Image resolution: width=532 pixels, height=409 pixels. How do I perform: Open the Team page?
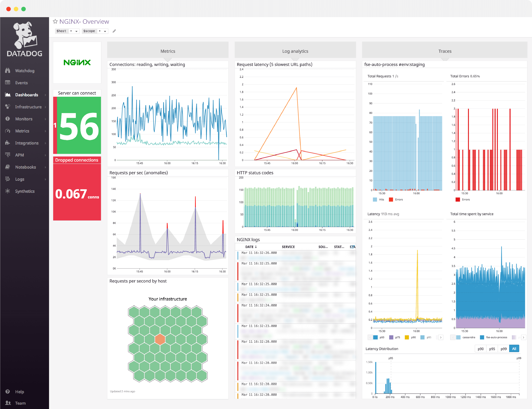pos(20,403)
